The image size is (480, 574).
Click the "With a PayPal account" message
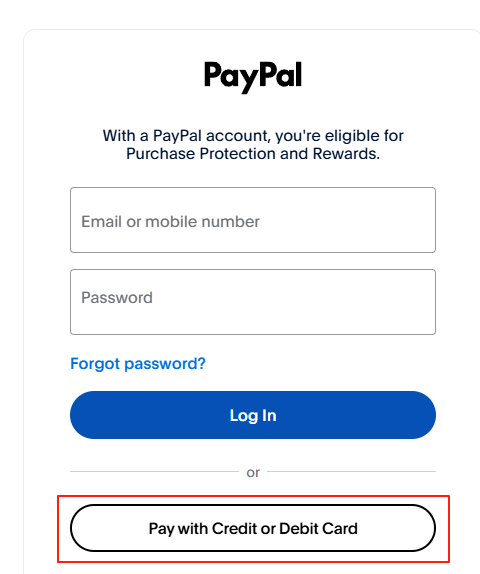click(253, 145)
